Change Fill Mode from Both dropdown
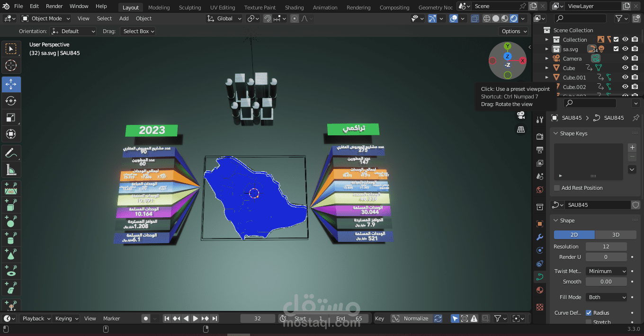This screenshot has height=336, width=644. (x=606, y=297)
